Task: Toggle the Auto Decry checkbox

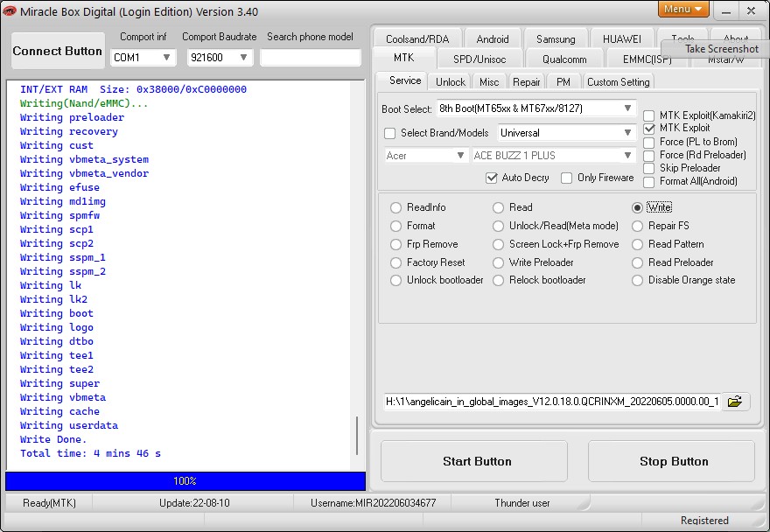Action: pos(492,178)
